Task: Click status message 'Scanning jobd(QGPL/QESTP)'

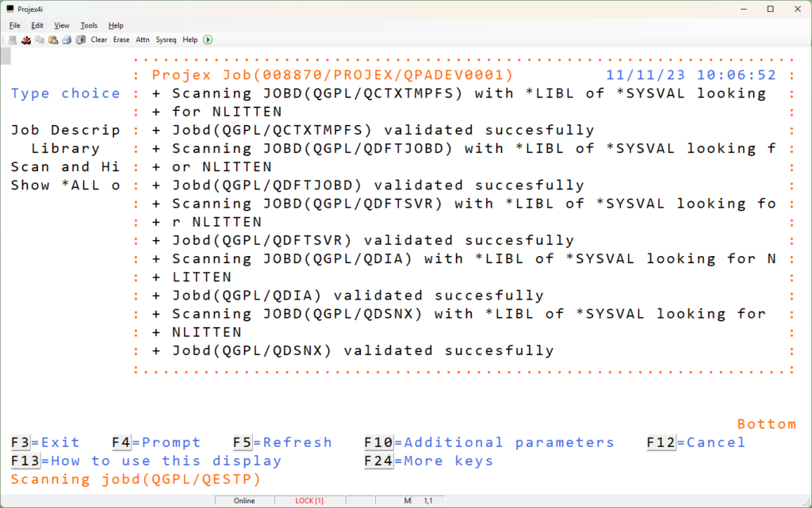Action: 136,479
